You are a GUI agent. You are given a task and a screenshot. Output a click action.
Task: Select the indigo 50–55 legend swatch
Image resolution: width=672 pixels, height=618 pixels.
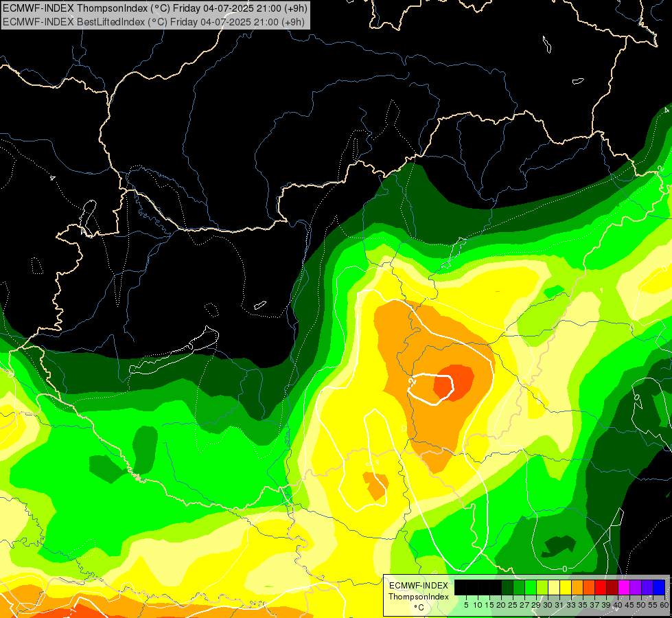647,587
